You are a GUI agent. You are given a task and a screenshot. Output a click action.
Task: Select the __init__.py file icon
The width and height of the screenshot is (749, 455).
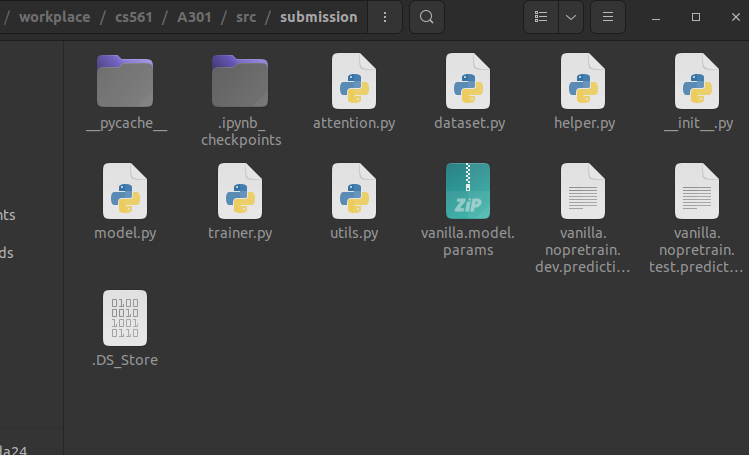click(697, 81)
